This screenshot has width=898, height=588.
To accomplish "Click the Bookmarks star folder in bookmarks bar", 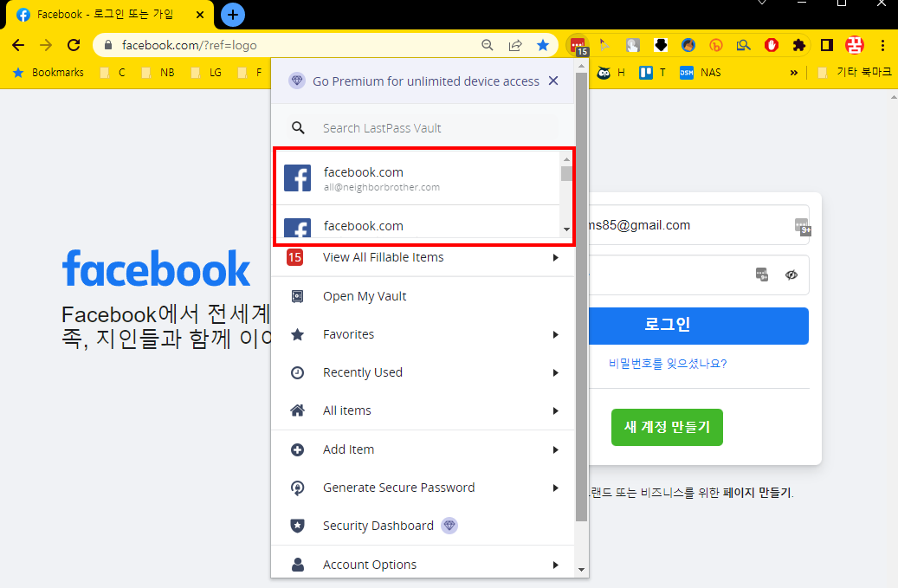I will (x=48, y=72).
